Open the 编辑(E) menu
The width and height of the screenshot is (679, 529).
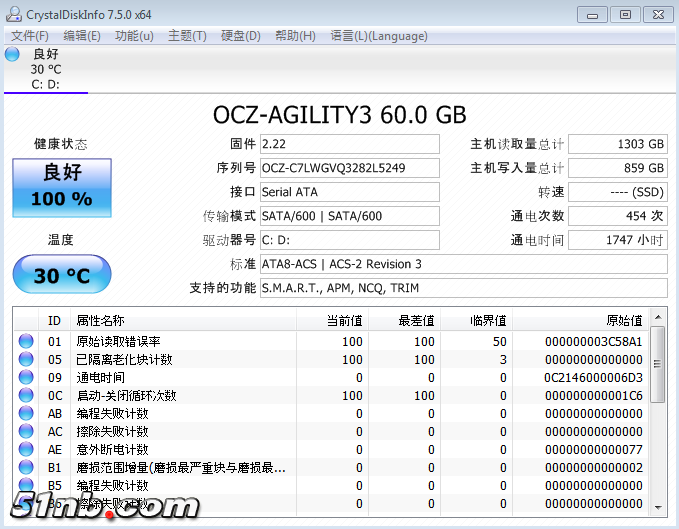(82, 36)
